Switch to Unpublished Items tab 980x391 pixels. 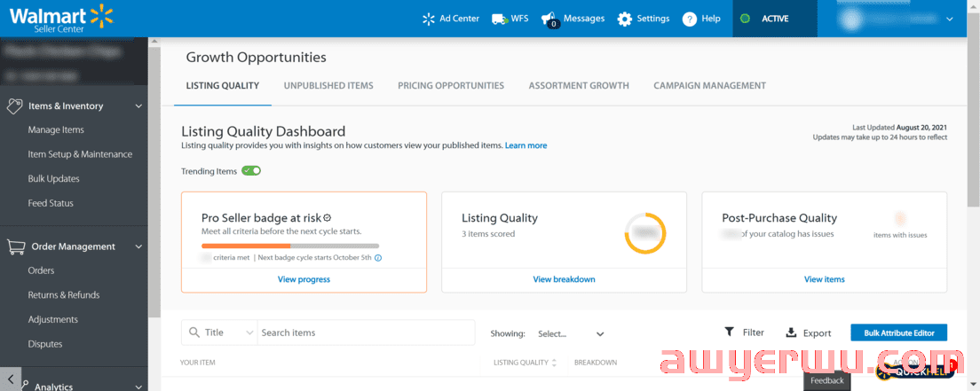pos(328,86)
